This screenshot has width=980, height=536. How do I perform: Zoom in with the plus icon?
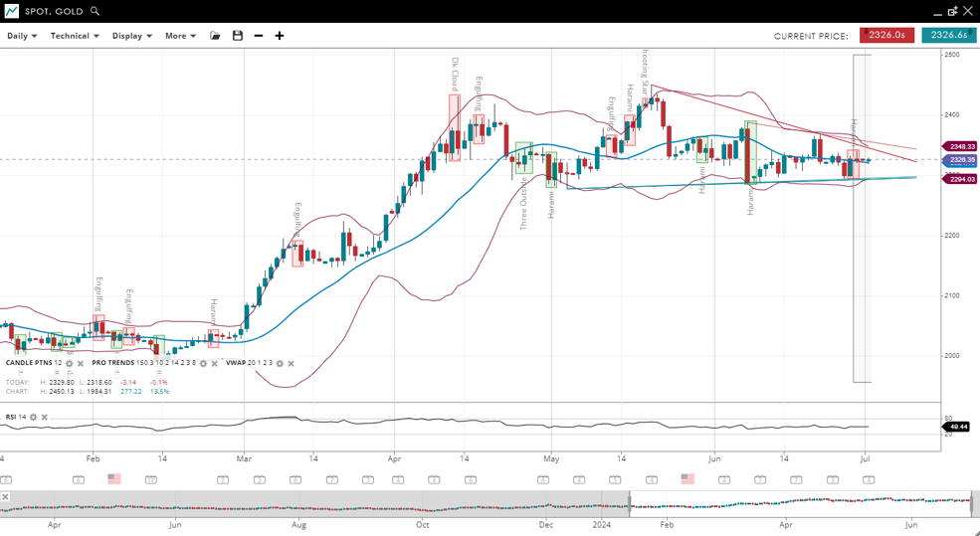tap(280, 36)
